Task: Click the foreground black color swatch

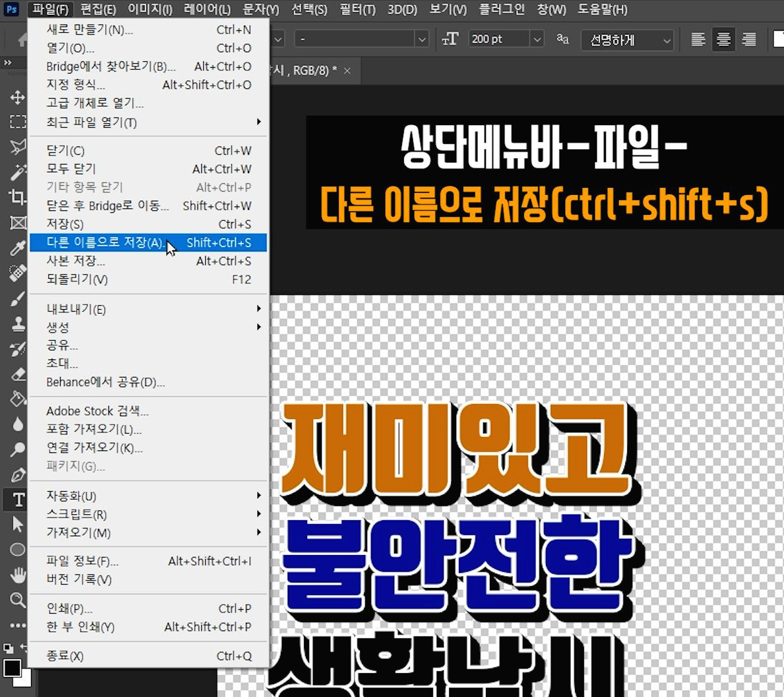Action: (12, 668)
